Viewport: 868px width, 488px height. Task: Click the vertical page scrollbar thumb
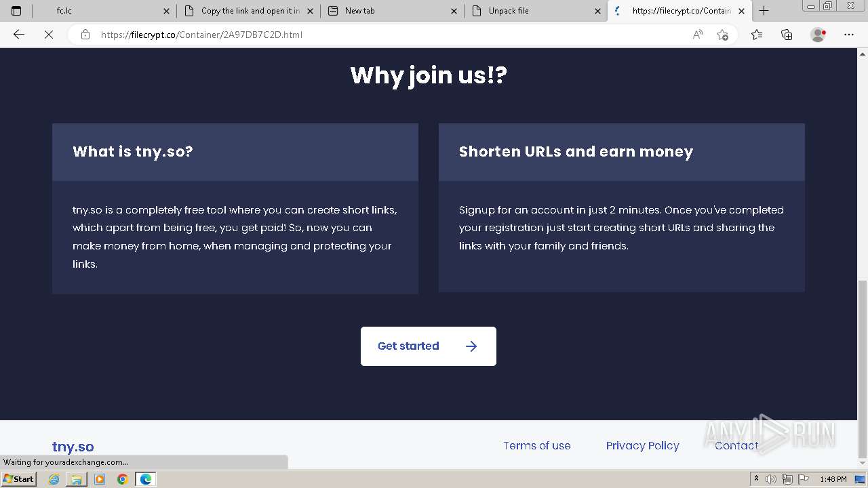point(863,369)
